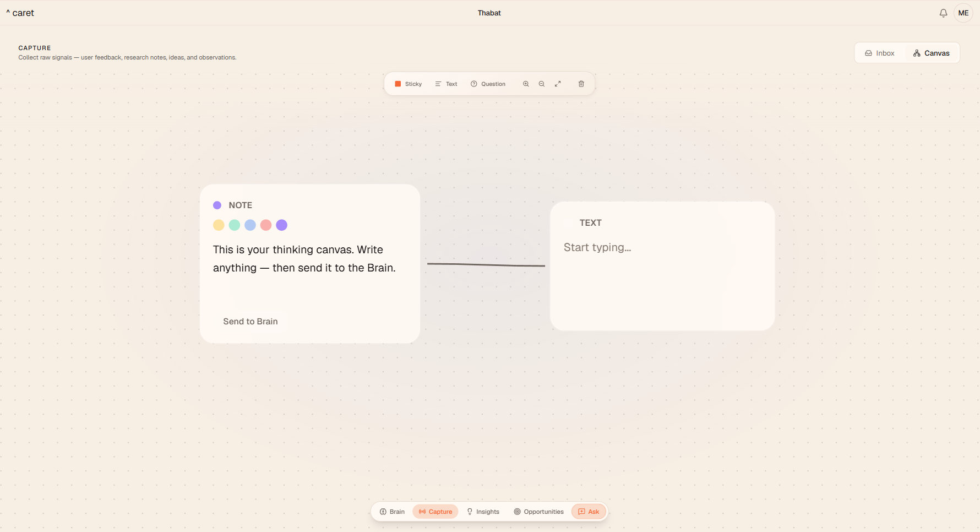980x532 pixels.
Task: Select the TEXT card header label
Action: pos(591,223)
